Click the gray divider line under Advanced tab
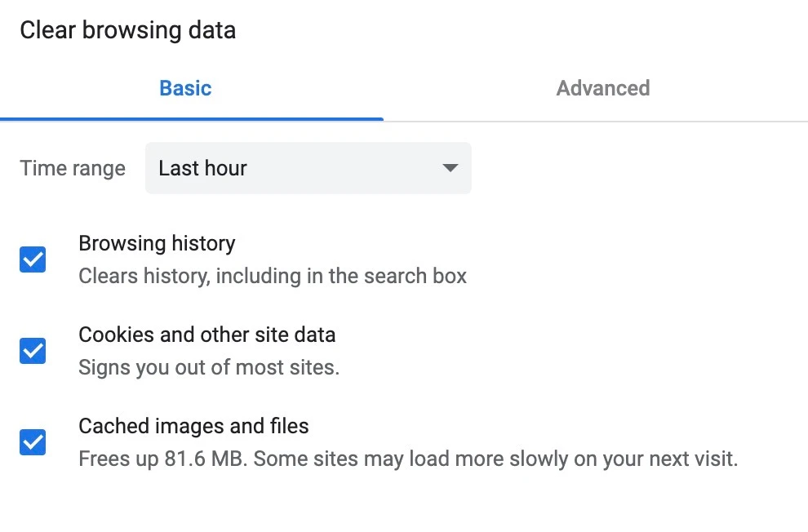Screen dimensions: 808x532 [596, 121]
